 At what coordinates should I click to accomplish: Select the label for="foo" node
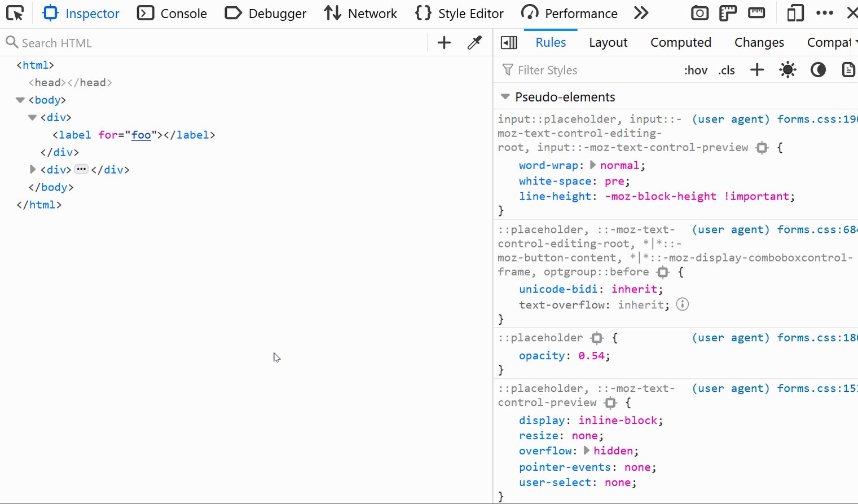pyautogui.click(x=134, y=135)
